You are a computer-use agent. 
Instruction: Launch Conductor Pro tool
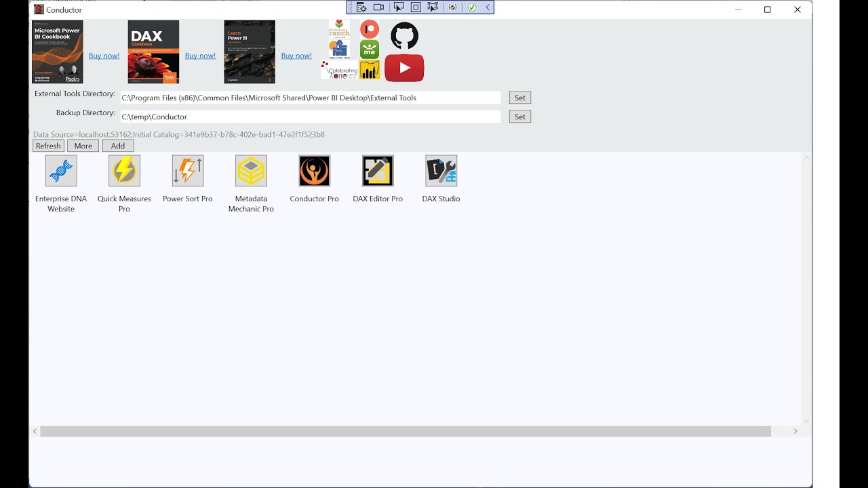[315, 171]
